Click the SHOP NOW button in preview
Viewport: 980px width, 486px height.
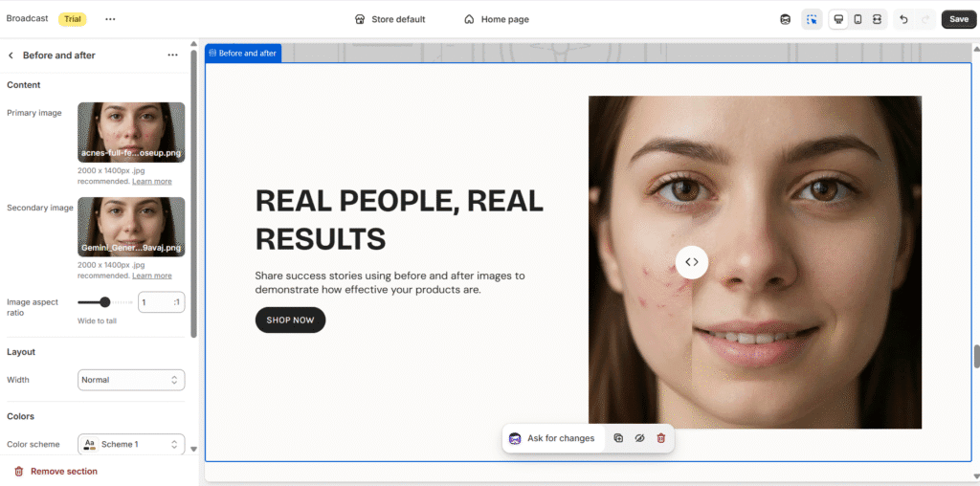point(290,320)
